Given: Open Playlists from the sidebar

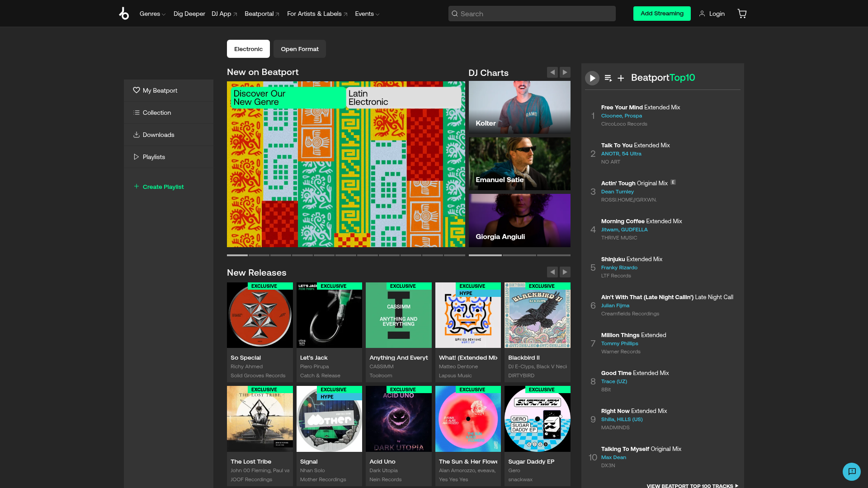Looking at the screenshot, I should click(154, 156).
